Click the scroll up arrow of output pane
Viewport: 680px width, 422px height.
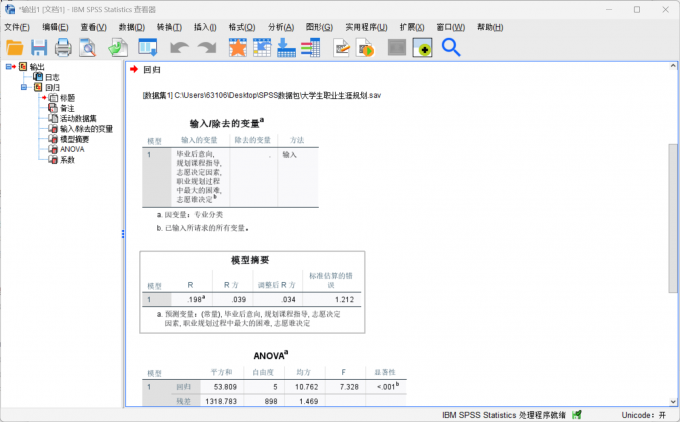673,66
